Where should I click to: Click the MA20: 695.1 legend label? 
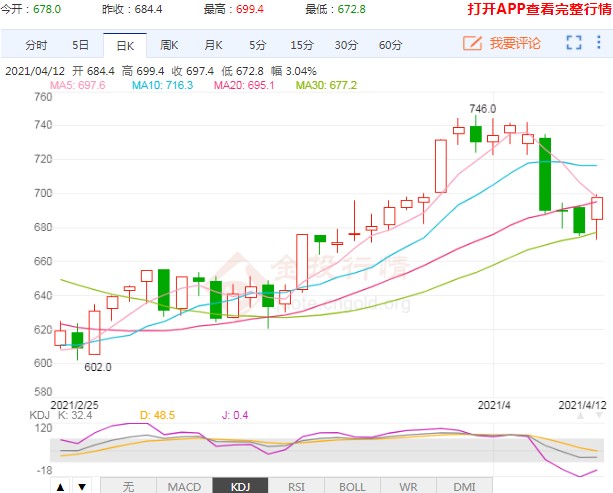point(244,85)
